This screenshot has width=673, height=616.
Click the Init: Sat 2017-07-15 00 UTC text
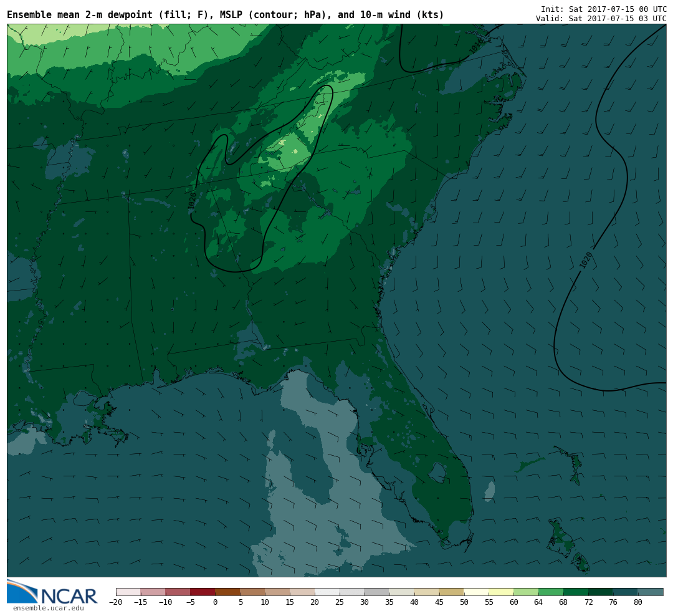(603, 9)
